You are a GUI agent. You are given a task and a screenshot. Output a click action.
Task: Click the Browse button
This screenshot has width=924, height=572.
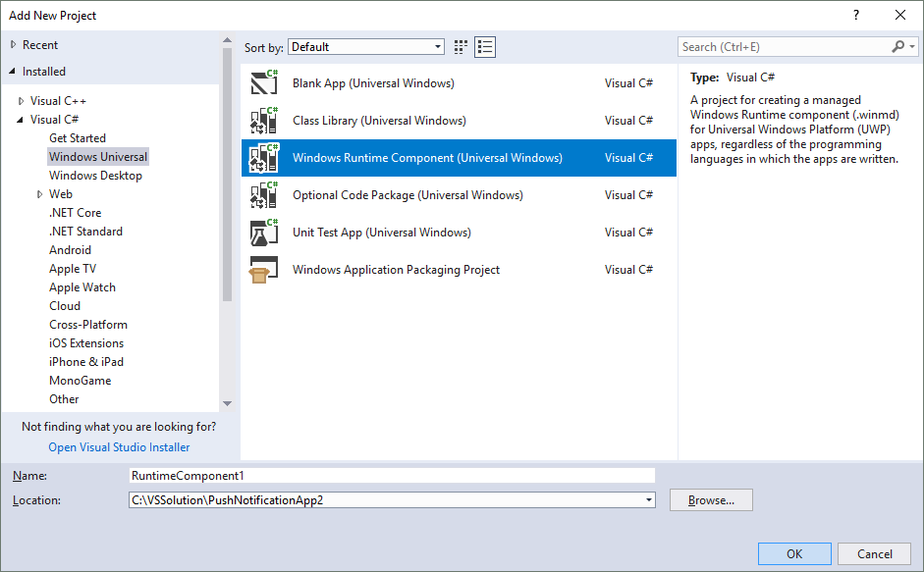(x=711, y=500)
